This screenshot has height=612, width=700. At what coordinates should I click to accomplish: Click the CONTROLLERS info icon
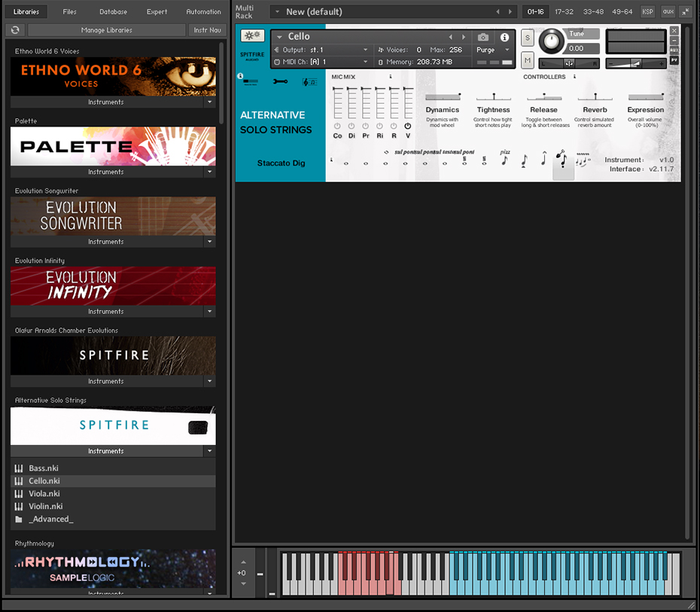click(x=574, y=77)
